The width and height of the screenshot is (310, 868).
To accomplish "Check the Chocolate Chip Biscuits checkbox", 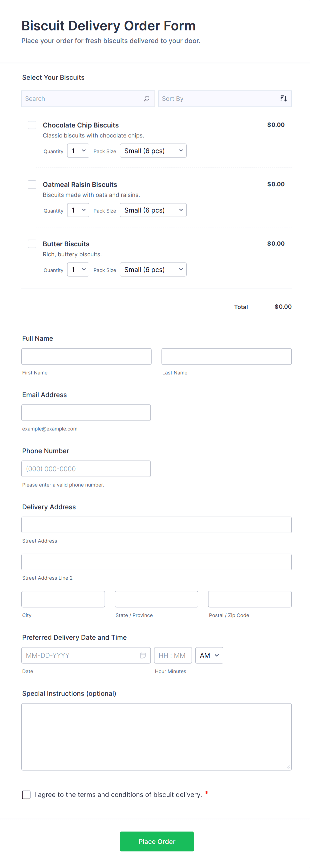I will tap(32, 125).
